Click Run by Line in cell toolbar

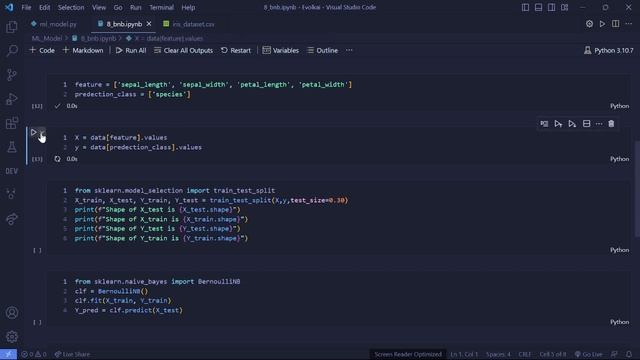[x=544, y=124]
